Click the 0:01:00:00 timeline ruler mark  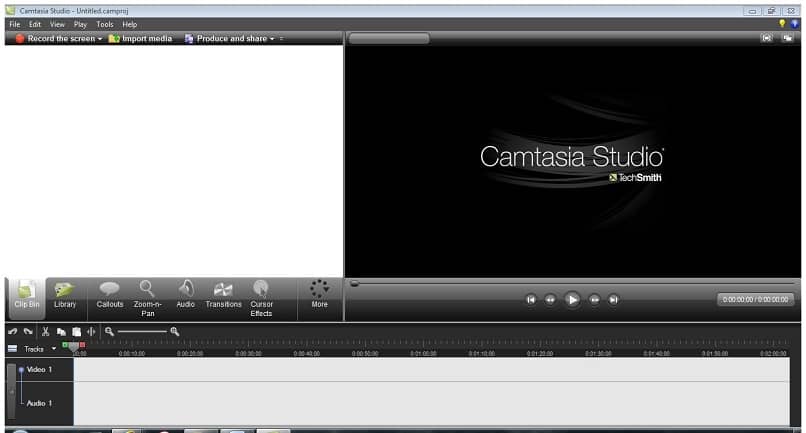(424, 353)
